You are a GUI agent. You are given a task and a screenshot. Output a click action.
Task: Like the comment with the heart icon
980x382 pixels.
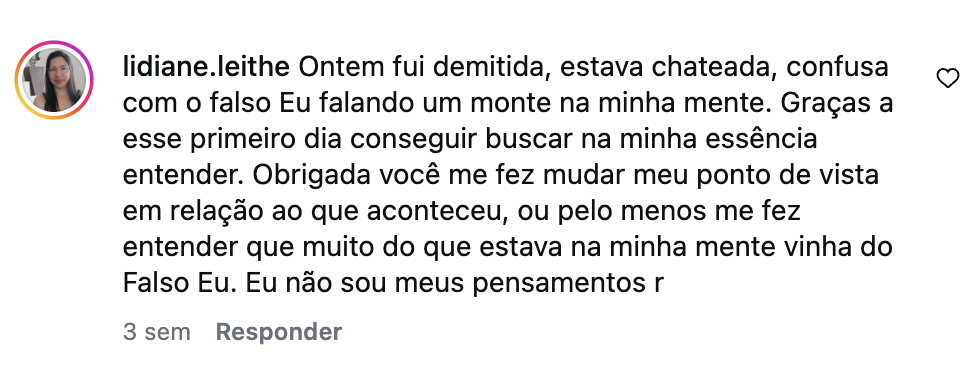tap(948, 78)
